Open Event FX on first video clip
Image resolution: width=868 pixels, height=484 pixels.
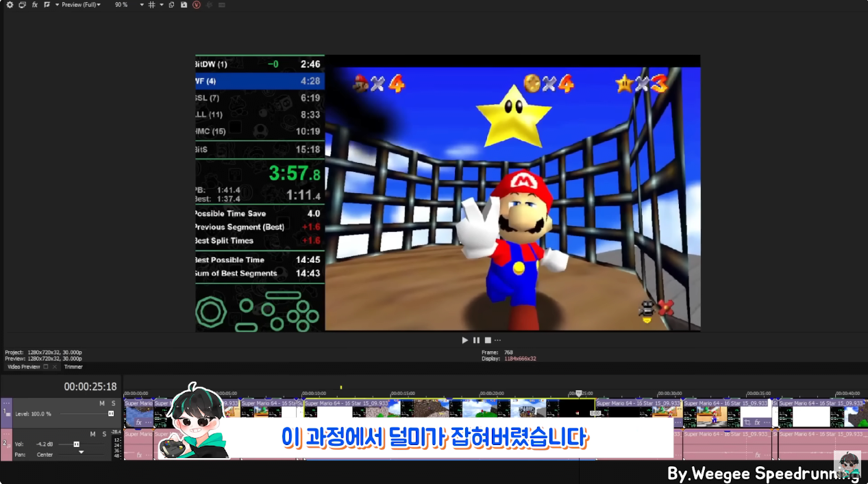(x=138, y=422)
